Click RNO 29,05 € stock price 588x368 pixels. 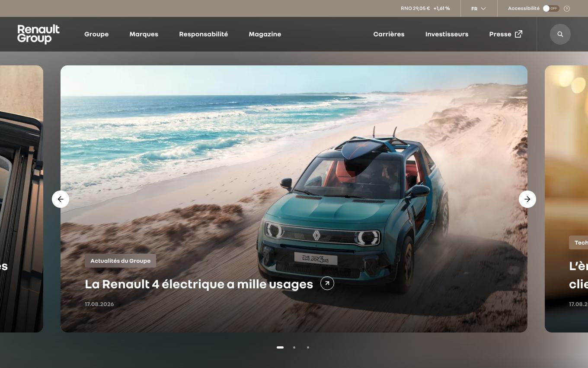click(415, 9)
